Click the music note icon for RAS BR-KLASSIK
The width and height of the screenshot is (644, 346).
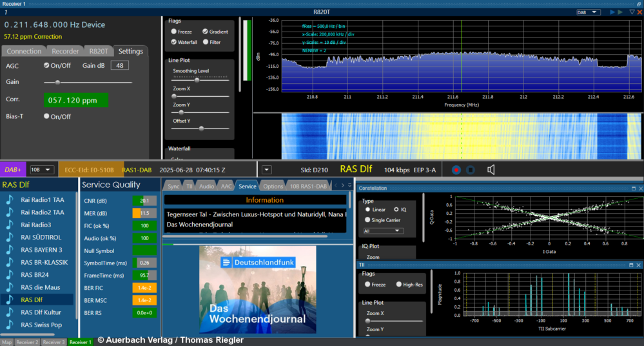pos(10,263)
